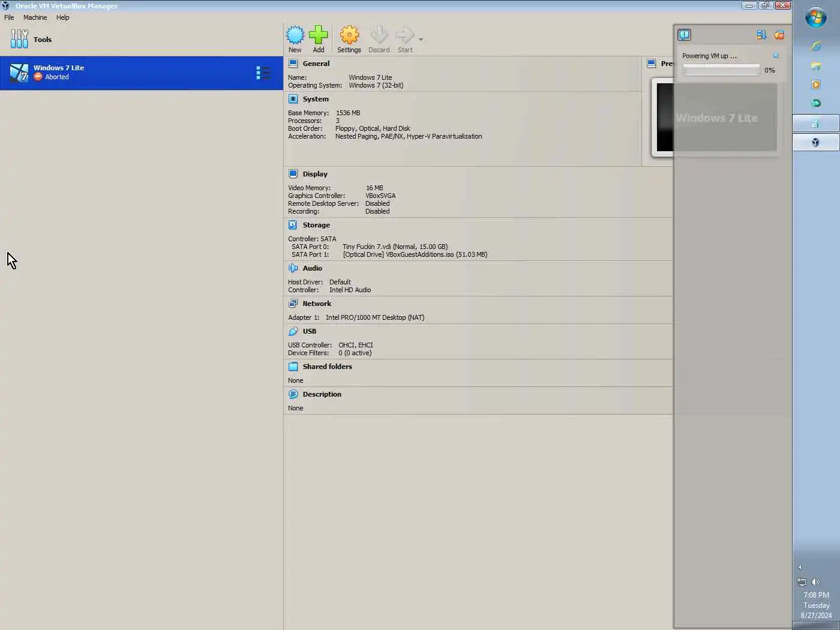Open Windows Media Player from taskbar
840x630 pixels.
coord(816,85)
